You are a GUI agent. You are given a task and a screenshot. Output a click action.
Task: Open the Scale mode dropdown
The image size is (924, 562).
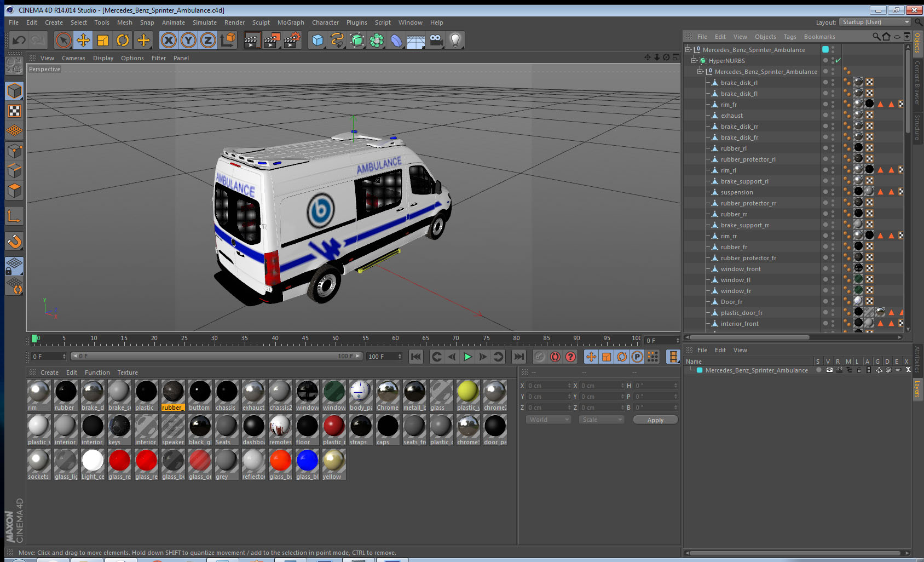coord(602,420)
